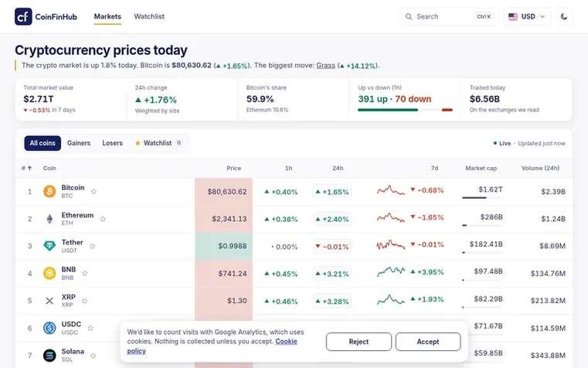Sort by Market cap column header
Screen dimensions: 588x368
pyautogui.click(x=481, y=168)
